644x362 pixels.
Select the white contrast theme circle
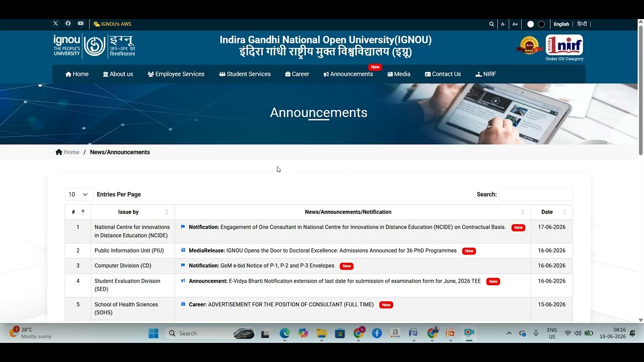tap(530, 24)
